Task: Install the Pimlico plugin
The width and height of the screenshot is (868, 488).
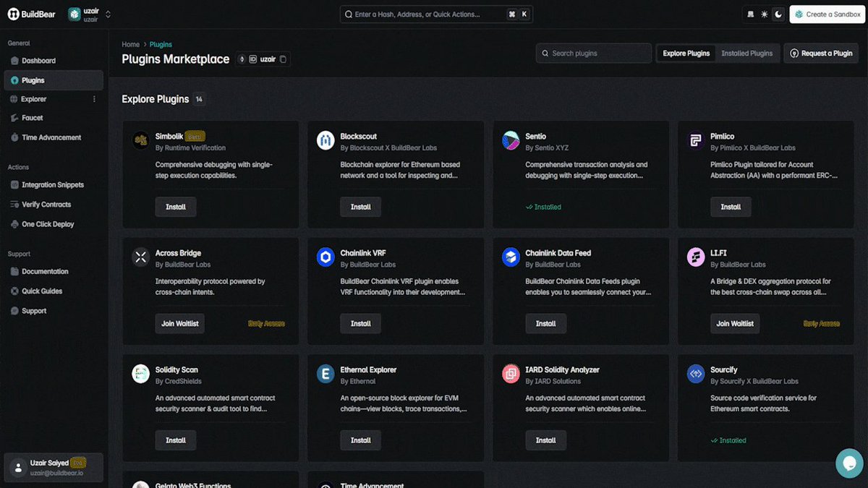Action: (x=731, y=207)
